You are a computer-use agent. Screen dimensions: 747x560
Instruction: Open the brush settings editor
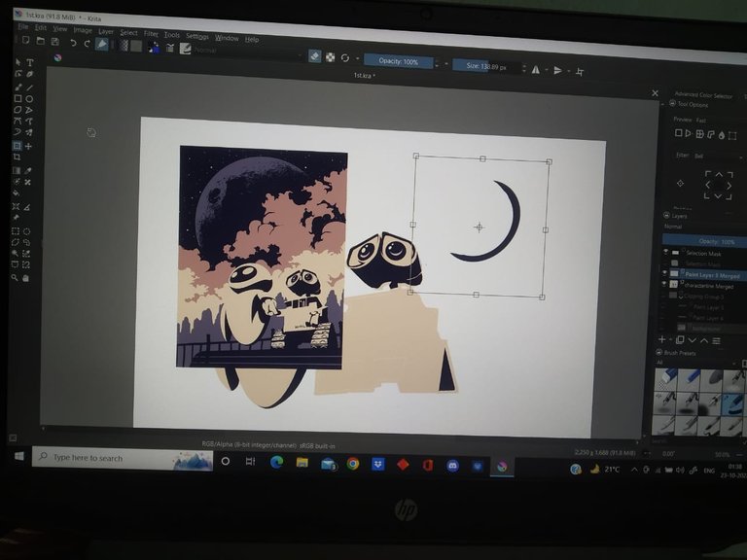click(170, 48)
